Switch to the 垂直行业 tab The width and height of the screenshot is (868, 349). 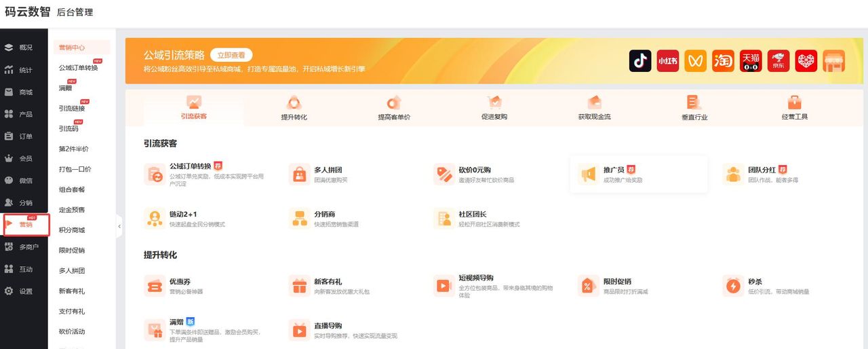[x=694, y=109]
